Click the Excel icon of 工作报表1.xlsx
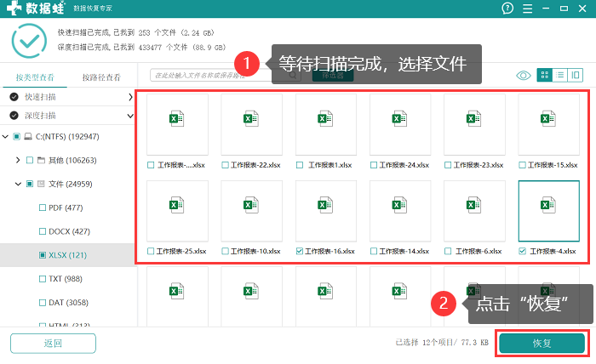The height and width of the screenshot is (364, 596). [x=325, y=119]
